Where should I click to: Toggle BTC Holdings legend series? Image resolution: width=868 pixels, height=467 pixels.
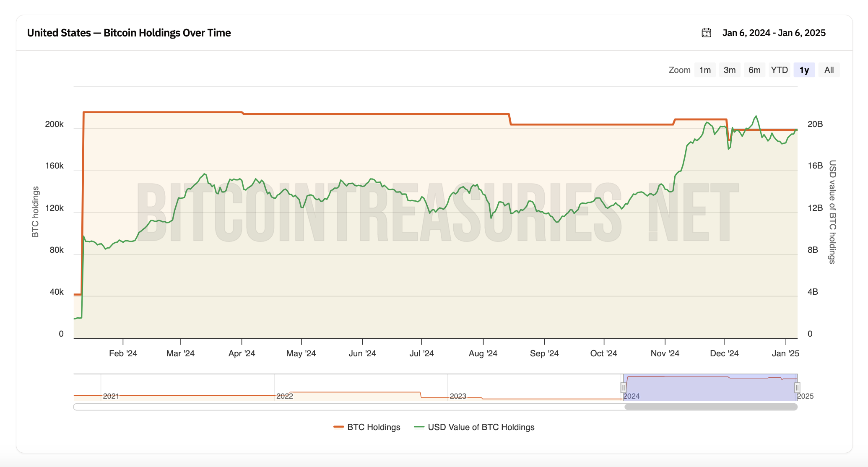[x=374, y=427]
